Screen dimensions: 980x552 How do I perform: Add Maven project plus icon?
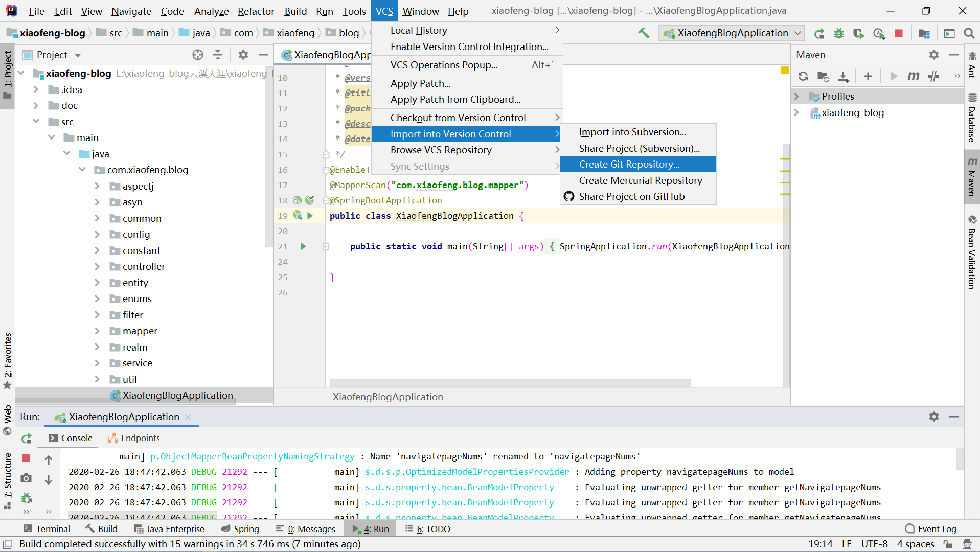[x=868, y=76]
